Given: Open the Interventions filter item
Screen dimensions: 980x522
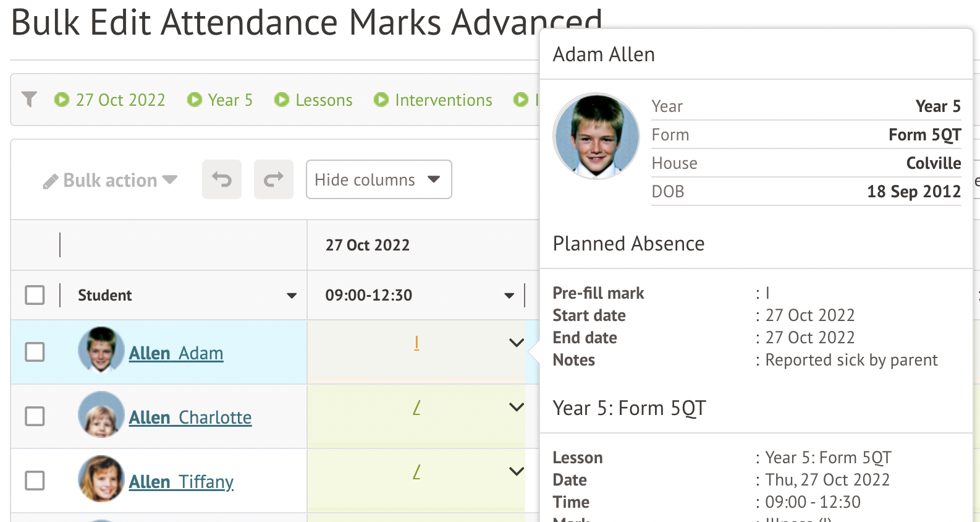Looking at the screenshot, I should click(444, 100).
